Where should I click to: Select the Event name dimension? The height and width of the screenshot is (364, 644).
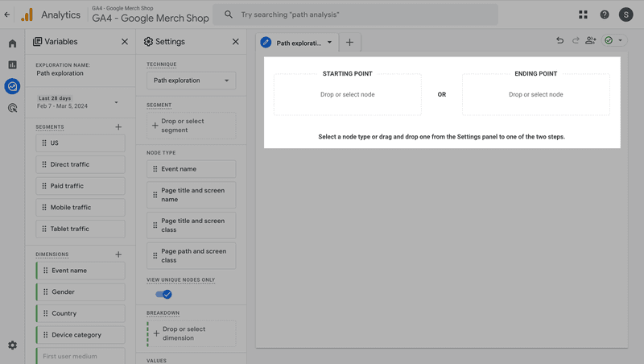click(x=80, y=271)
